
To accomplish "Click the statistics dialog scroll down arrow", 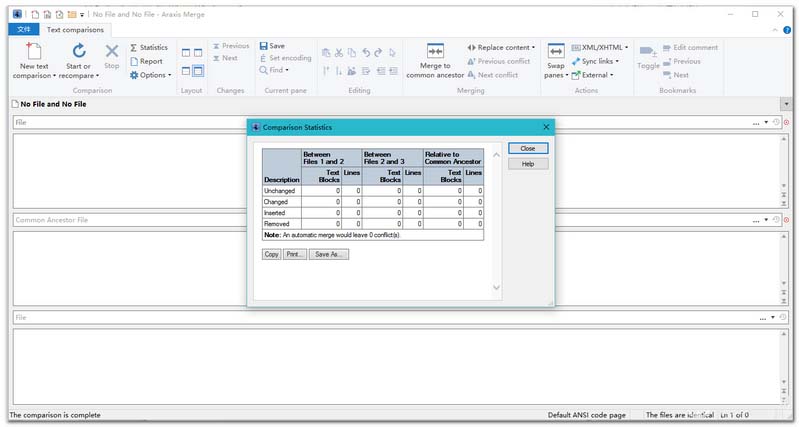I will click(x=496, y=288).
